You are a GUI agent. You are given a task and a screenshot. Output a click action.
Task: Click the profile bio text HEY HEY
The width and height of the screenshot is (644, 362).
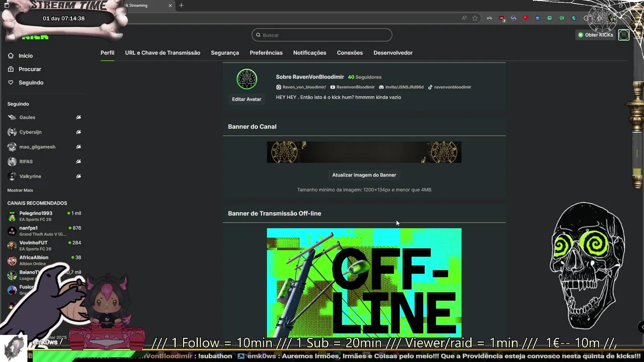(x=339, y=97)
